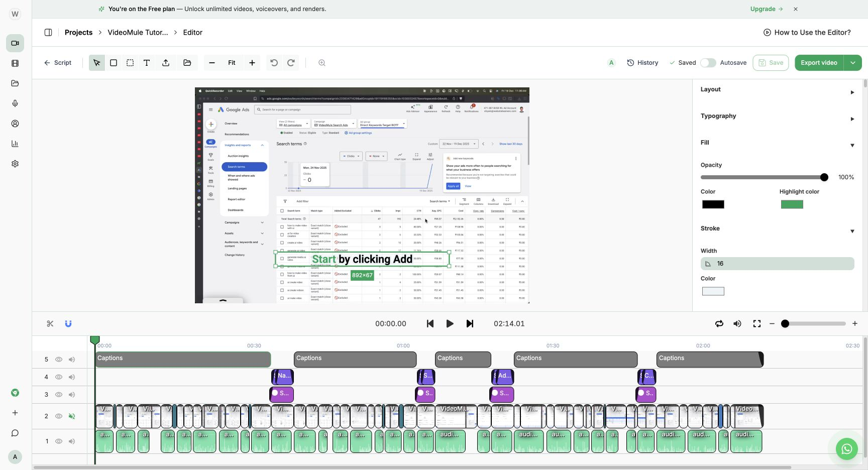Open How to Use the Editor
The height and width of the screenshot is (470, 868).
click(807, 32)
